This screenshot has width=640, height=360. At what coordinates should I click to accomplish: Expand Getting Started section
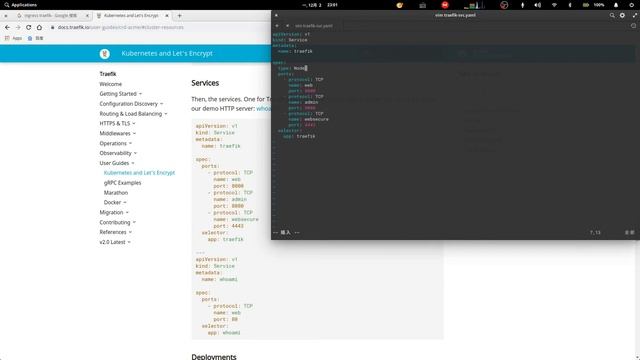[x=120, y=93]
